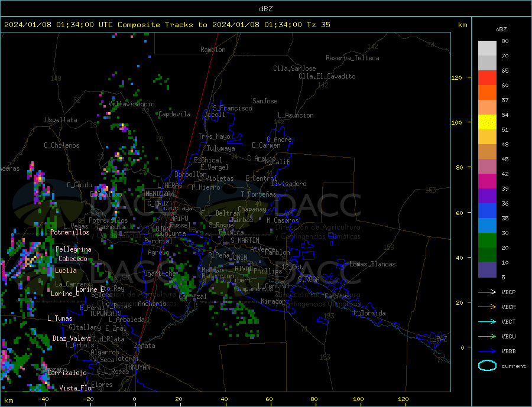Click the 'C_Chilenos' place label
The height and width of the screenshot is (407, 532).
[61, 145]
